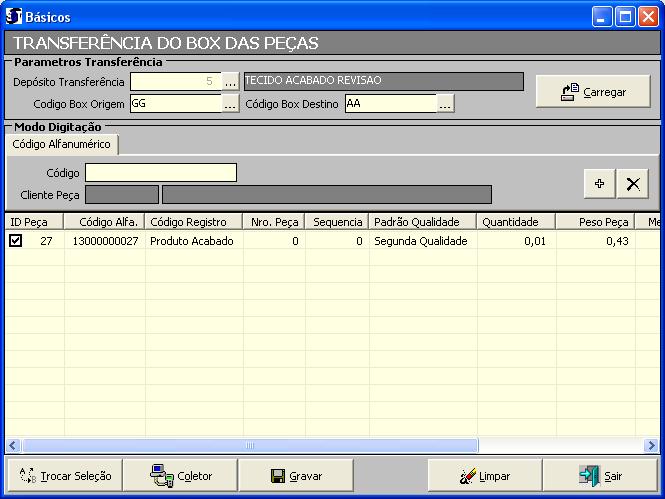Click the X icon to remove a piece

click(632, 183)
